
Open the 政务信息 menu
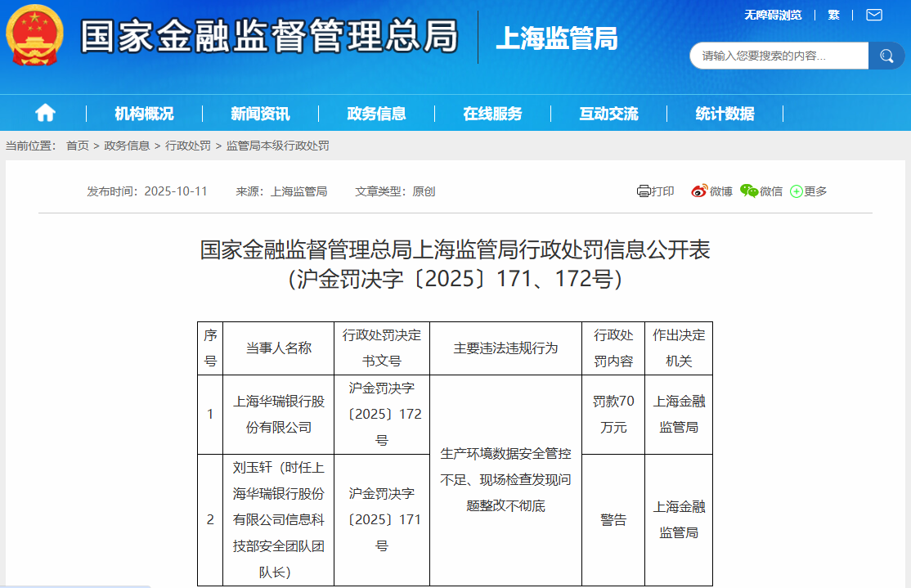click(376, 114)
